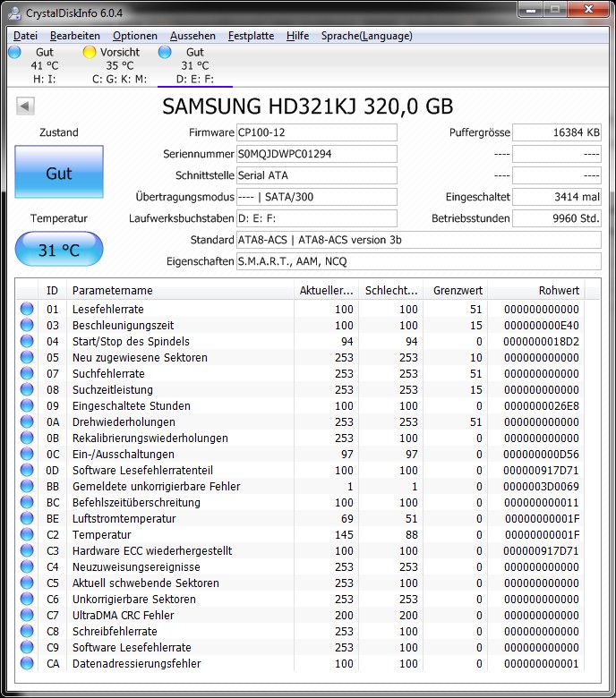
Task: Click the previous disk arrow button
Action: pyautogui.click(x=25, y=106)
